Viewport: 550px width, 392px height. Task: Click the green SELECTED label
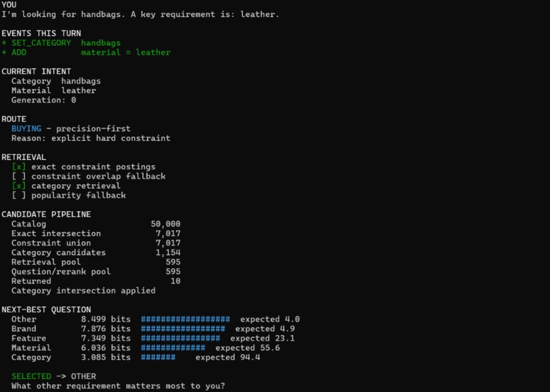coord(31,376)
